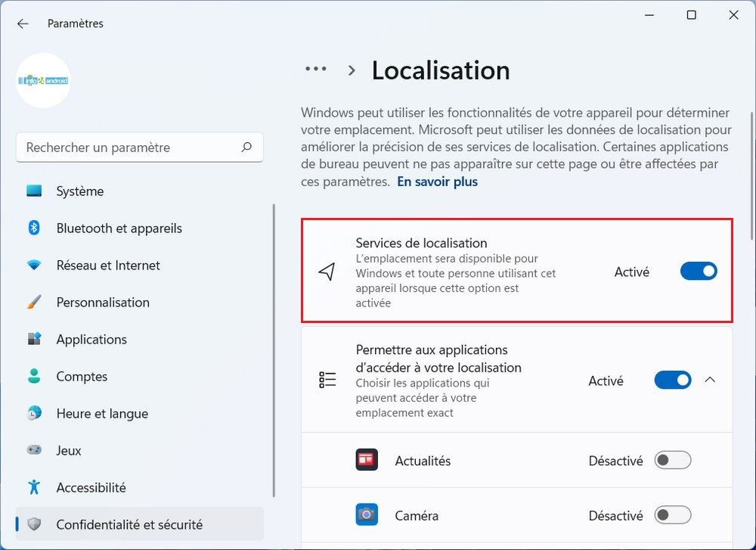Open the En savoir plus link
Screen dimensions: 756x550
[437, 182]
